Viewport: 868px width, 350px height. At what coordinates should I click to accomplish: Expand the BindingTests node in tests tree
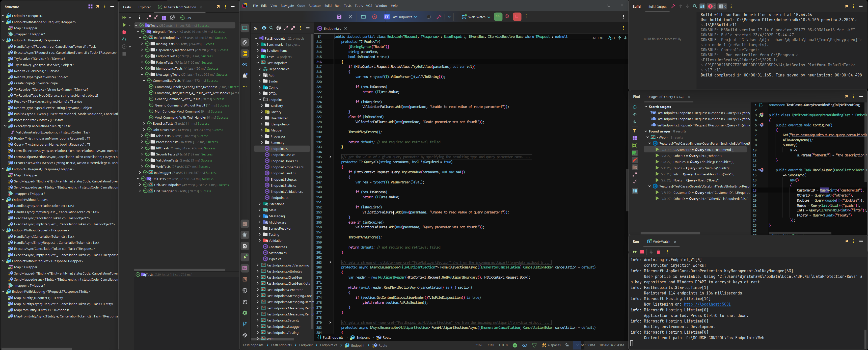[142, 44]
